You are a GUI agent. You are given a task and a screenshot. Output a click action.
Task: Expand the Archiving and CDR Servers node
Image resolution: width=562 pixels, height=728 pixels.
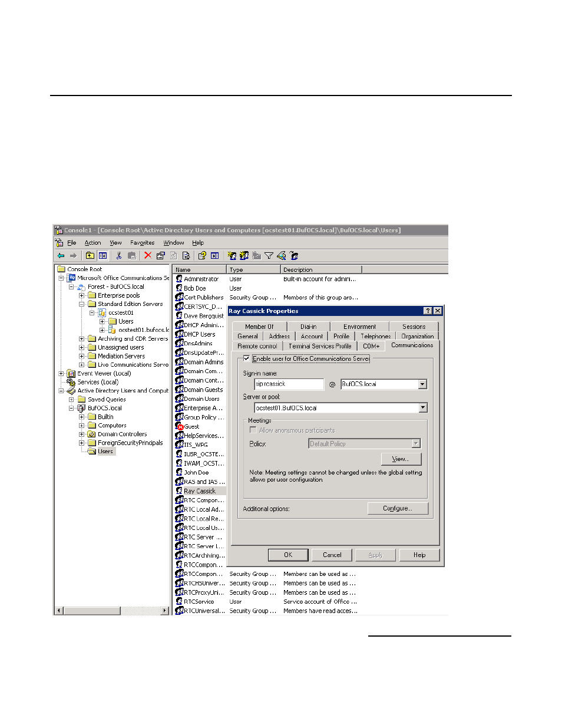click(82, 339)
